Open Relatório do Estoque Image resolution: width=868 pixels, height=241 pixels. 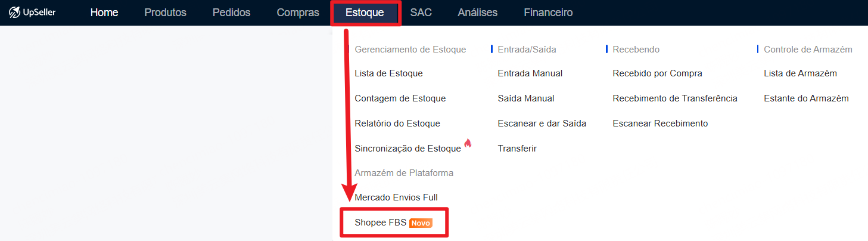pos(397,123)
